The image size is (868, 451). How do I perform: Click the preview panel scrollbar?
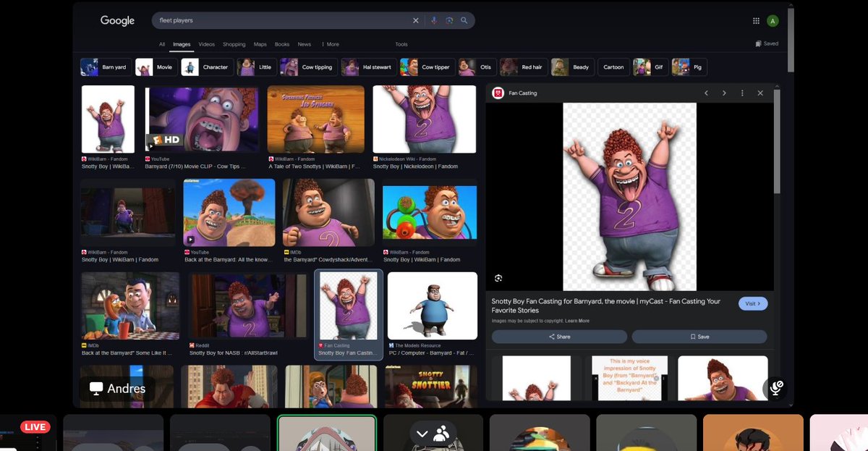[x=778, y=141]
